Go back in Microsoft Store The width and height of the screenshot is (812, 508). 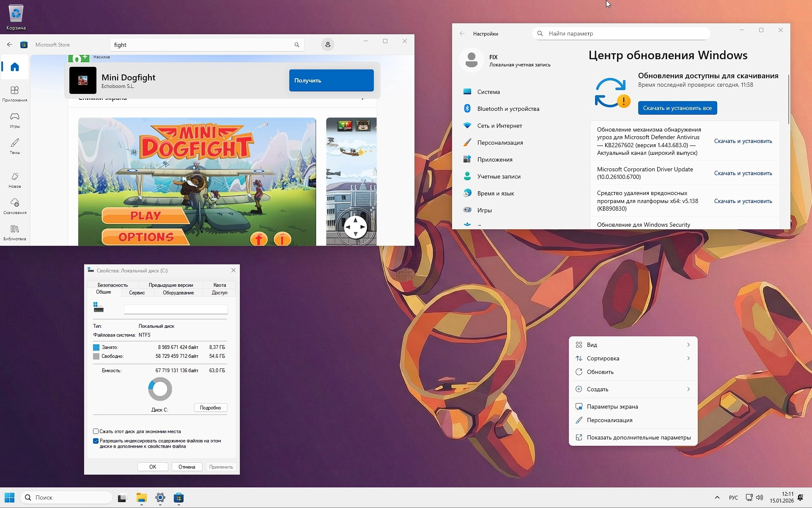pos(10,44)
